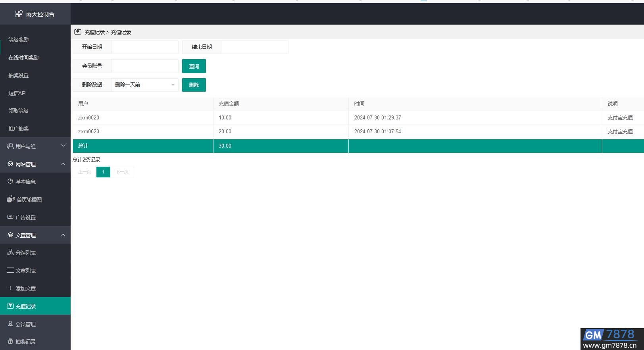Click the 下一页 next page button
Viewport: 644px width, 350px height.
pos(122,172)
